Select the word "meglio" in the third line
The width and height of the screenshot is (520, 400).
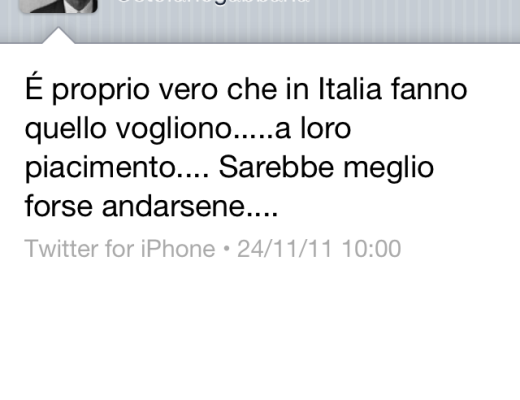point(389,169)
